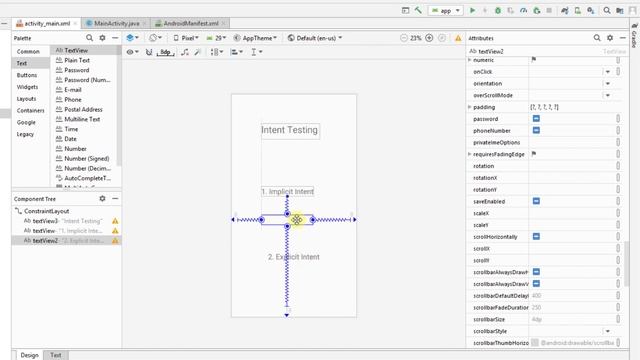Open the View Options eye dropdown
The width and height of the screenshot is (640, 360).
pyautogui.click(x=132, y=52)
